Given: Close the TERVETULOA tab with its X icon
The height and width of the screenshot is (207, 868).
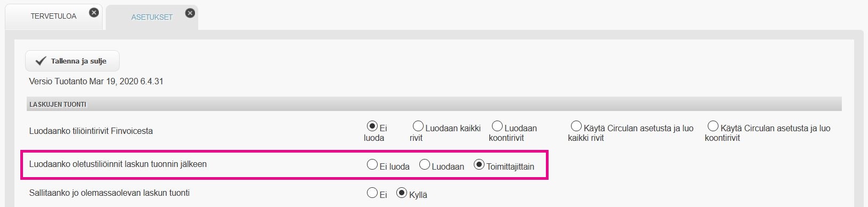Looking at the screenshot, I should tap(94, 12).
